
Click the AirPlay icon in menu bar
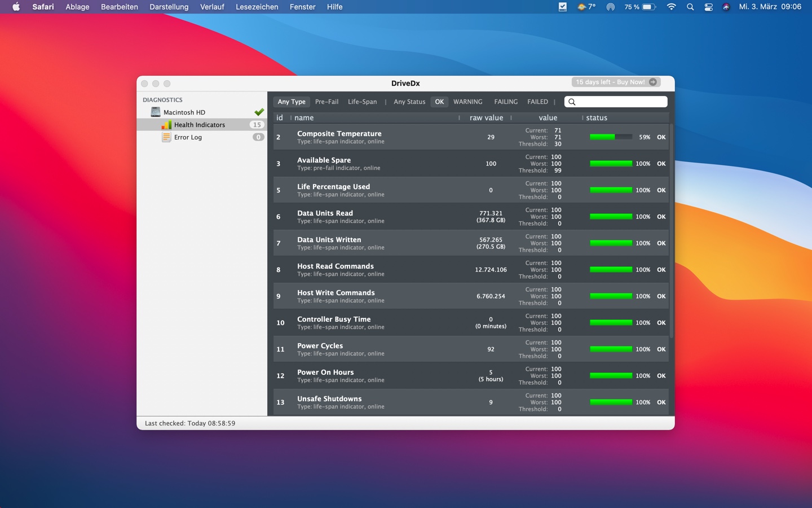tap(611, 7)
